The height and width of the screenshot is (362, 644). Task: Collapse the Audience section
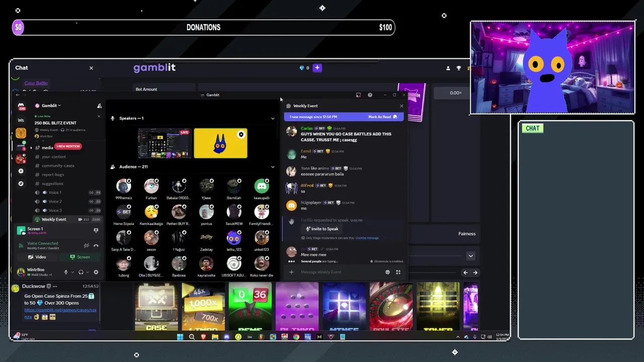pos(273,167)
